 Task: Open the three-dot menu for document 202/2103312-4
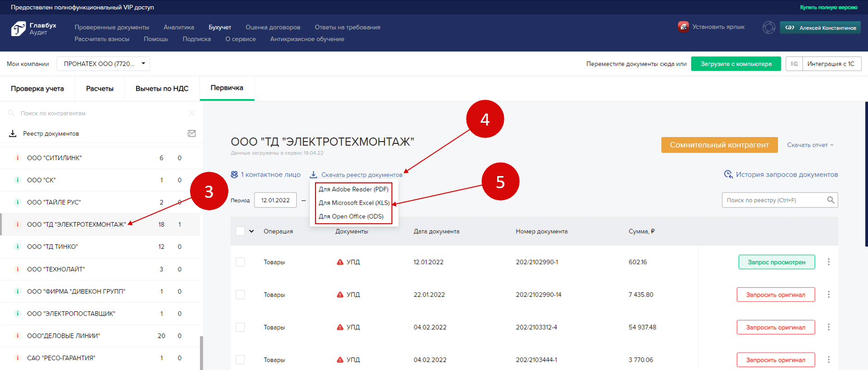[x=829, y=327]
